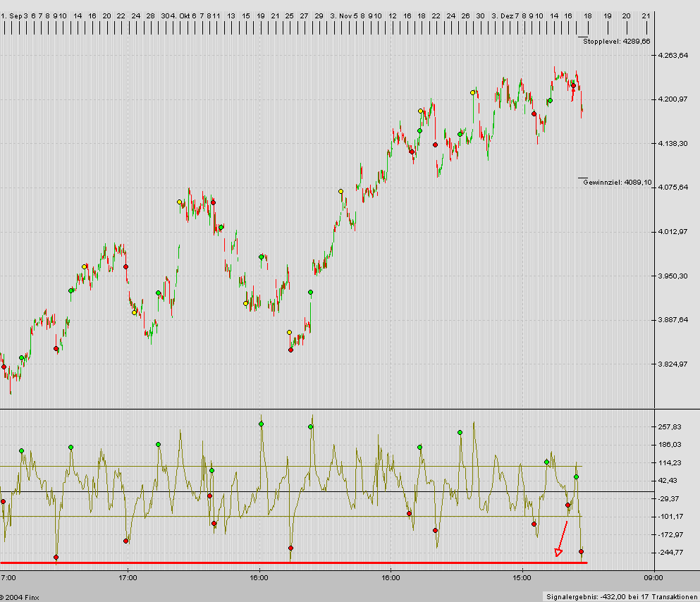Click the 4.263,64 price axis label
Screen dimensions: 700x602
pyautogui.click(x=673, y=55)
